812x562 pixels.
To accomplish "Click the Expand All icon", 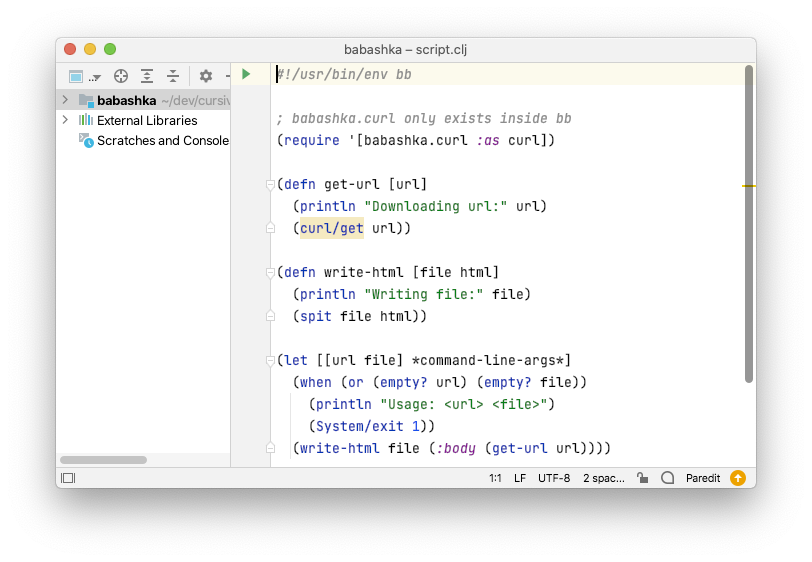I will [x=147, y=77].
